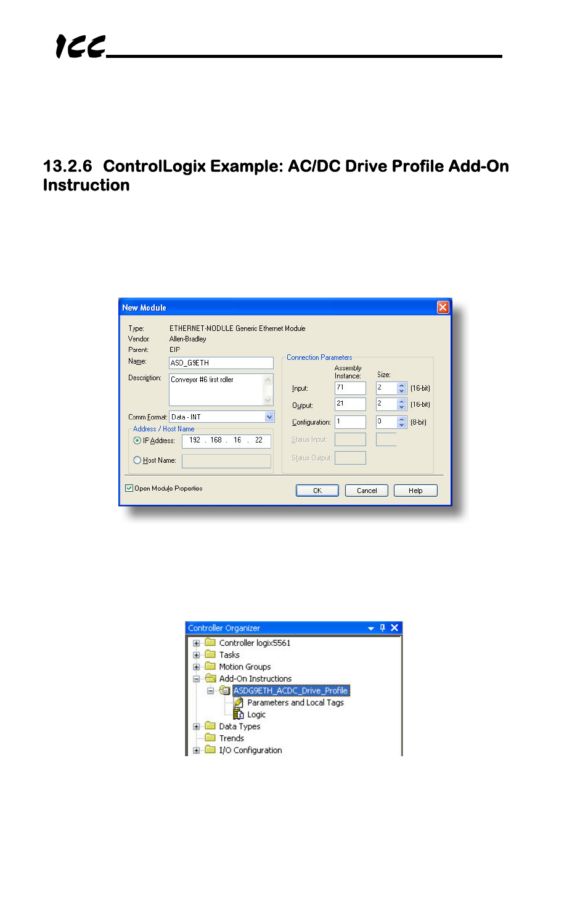Viewport: 588px width, 909px height.
Task: Expand the Tasks tree node
Action: pos(196,655)
